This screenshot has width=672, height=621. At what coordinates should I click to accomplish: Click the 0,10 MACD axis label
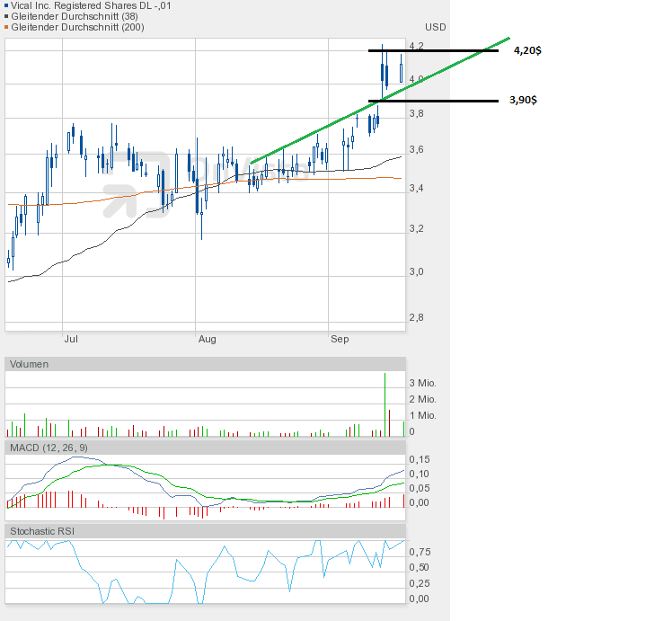420,474
